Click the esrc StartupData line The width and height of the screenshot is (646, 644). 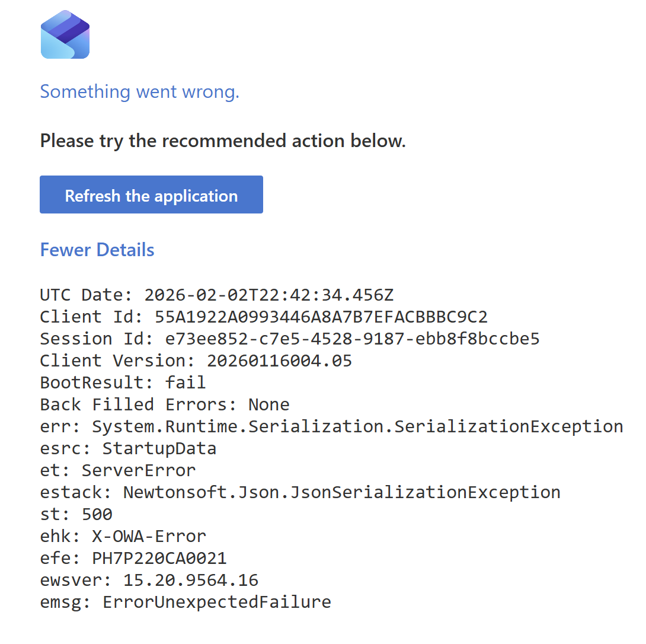point(128,448)
